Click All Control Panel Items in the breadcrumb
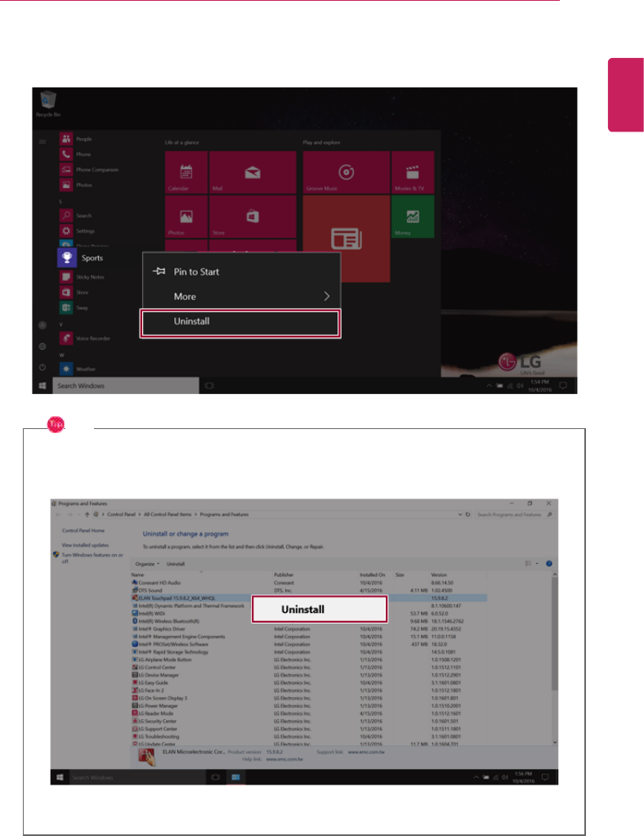644x836 pixels. [168, 515]
